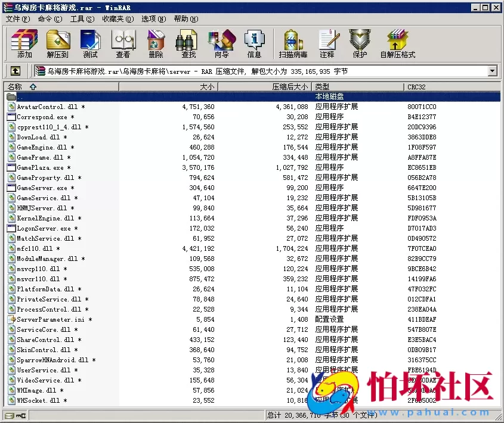Click the up-one-level folder icon
Screen dimensions: 504x423
point(14,70)
